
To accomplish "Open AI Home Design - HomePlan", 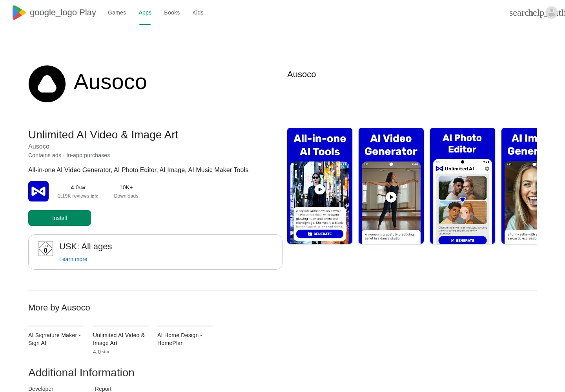I will point(185,339).
